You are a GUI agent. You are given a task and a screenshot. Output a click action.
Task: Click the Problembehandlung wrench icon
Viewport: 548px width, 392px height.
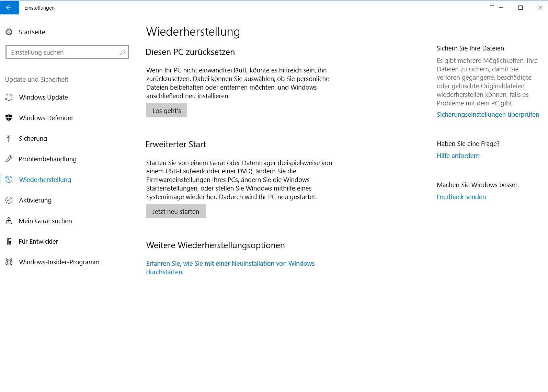click(9, 159)
